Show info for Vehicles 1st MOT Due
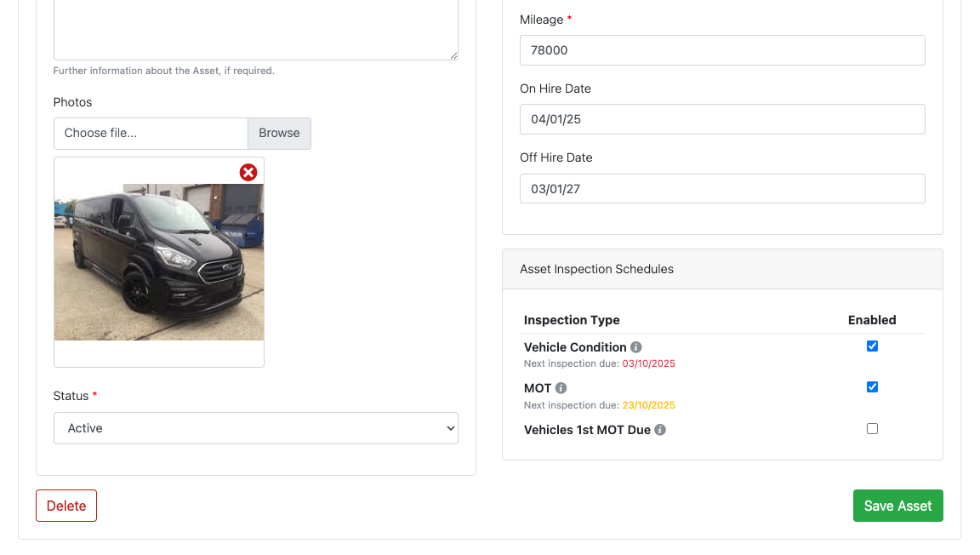 (x=660, y=430)
